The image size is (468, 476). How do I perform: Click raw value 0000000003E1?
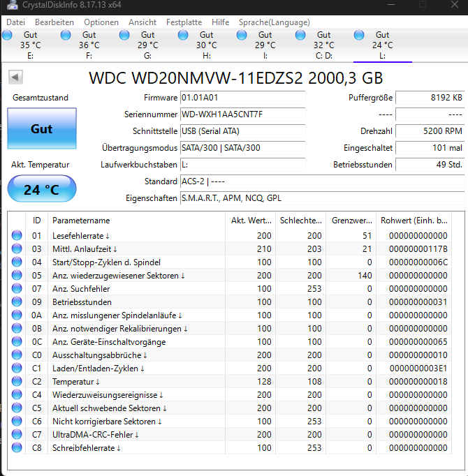(x=418, y=369)
